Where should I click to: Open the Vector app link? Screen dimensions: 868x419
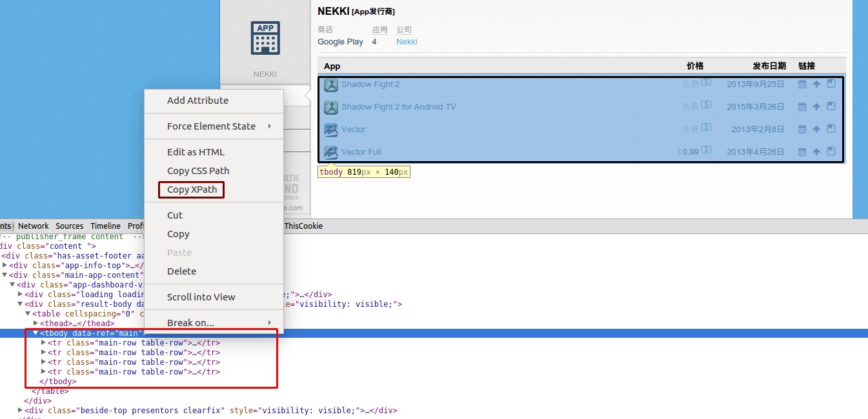[x=354, y=130]
